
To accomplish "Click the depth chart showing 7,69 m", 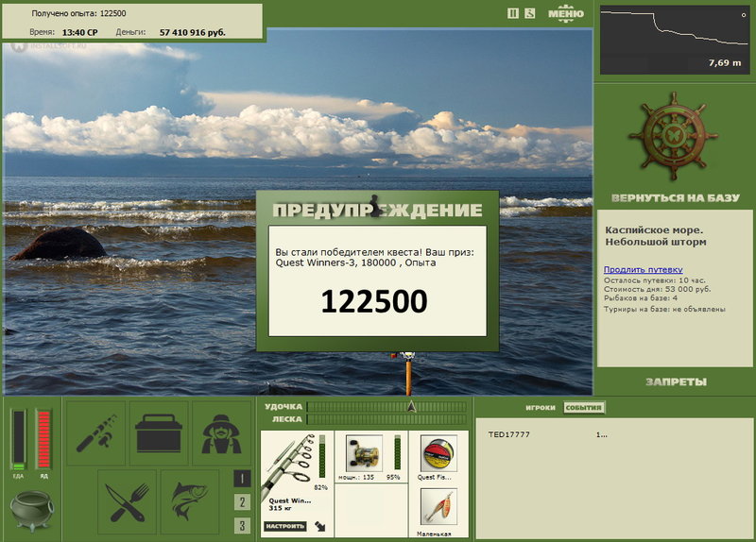I will click(x=675, y=40).
